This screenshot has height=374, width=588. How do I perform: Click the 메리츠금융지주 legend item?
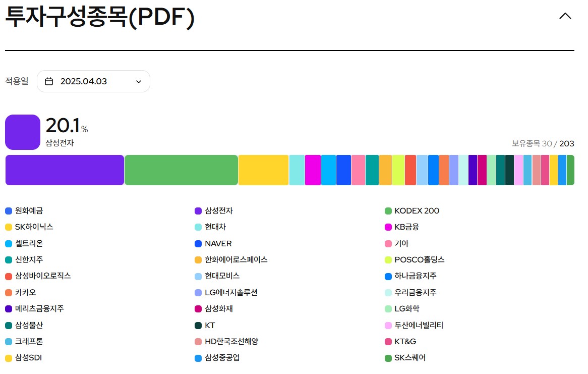click(34, 308)
